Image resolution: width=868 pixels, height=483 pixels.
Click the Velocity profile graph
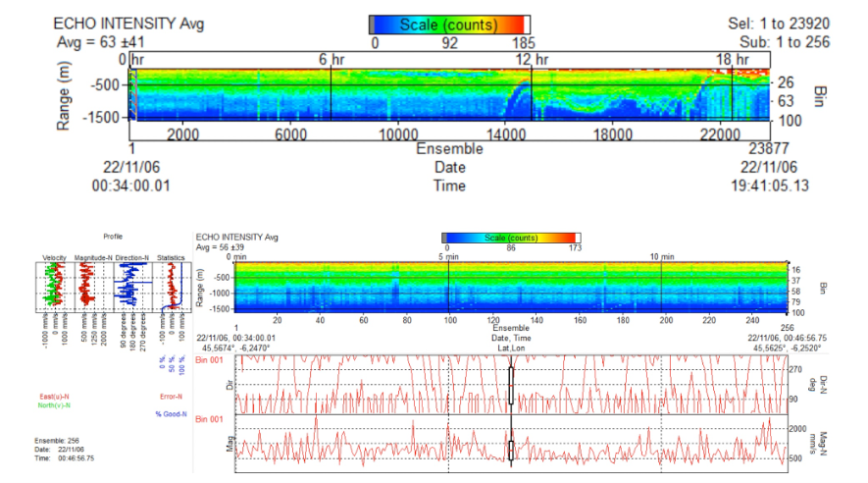click(x=54, y=287)
